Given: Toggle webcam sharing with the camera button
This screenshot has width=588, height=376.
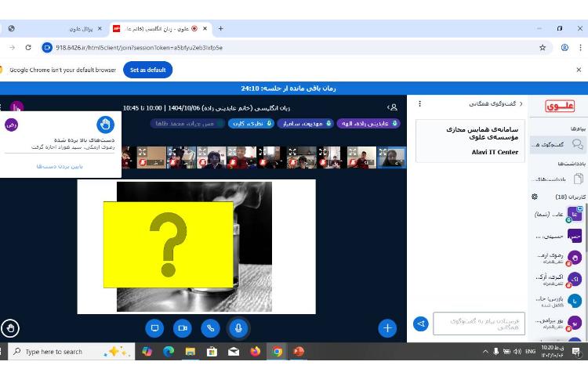Looking at the screenshot, I should coord(183,328).
